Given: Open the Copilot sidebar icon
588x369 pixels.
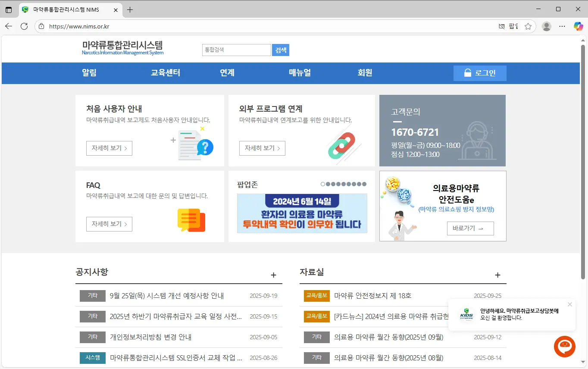Looking at the screenshot, I should coord(578,26).
